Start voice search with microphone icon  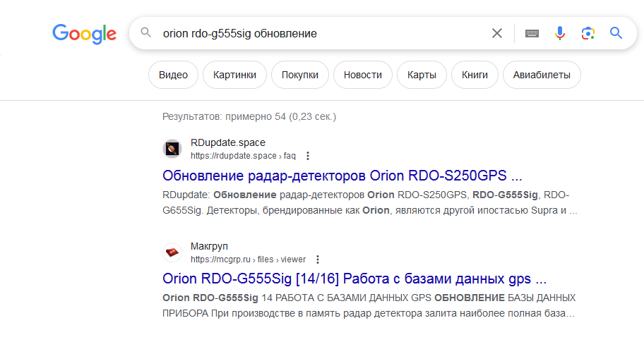pos(560,33)
